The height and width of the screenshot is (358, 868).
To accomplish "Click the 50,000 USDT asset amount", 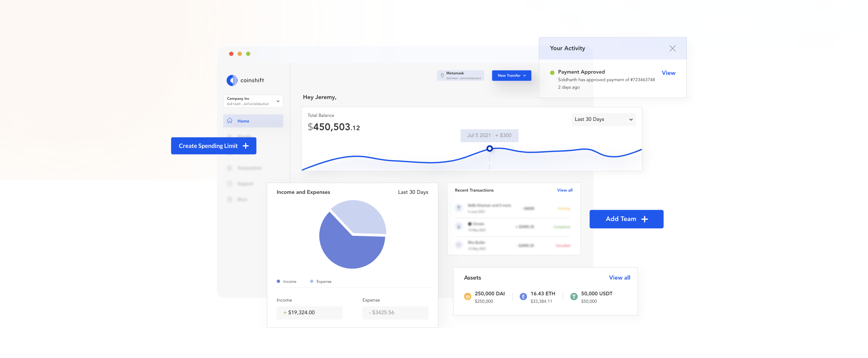I will (x=596, y=294).
